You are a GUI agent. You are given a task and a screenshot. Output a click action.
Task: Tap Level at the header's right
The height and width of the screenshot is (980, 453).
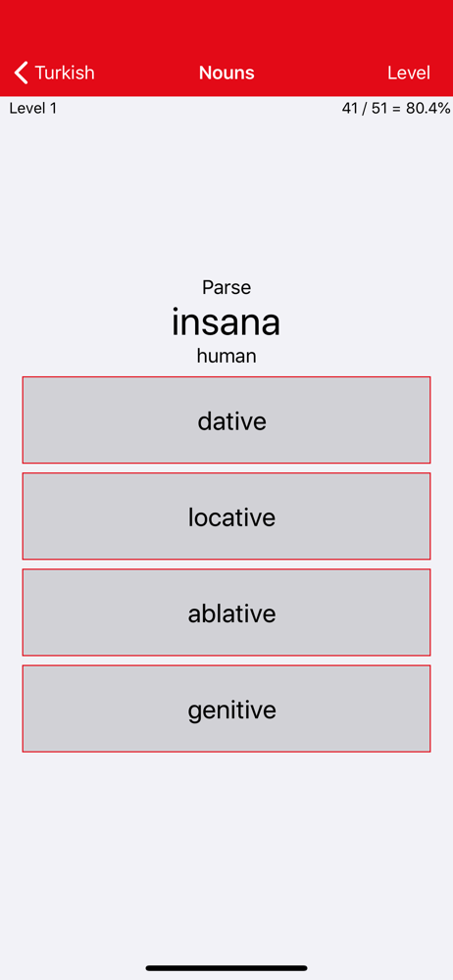tap(409, 73)
